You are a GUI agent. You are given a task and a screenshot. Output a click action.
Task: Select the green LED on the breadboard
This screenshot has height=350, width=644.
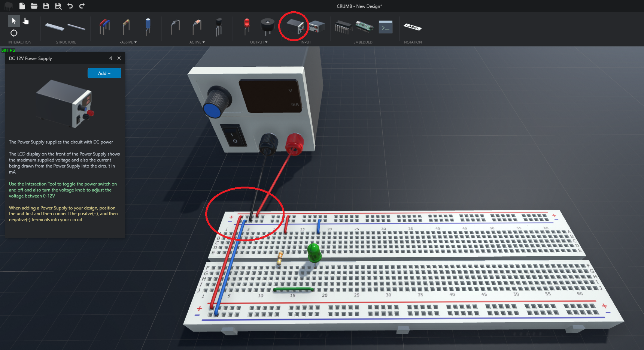(314, 253)
